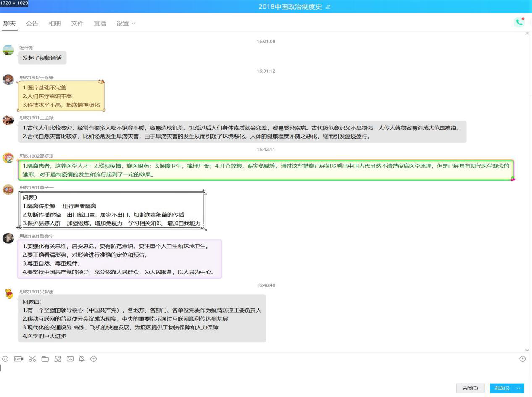The height and width of the screenshot is (397, 532).
Task: Open the more options ellipsis icon
Action: click(x=94, y=359)
